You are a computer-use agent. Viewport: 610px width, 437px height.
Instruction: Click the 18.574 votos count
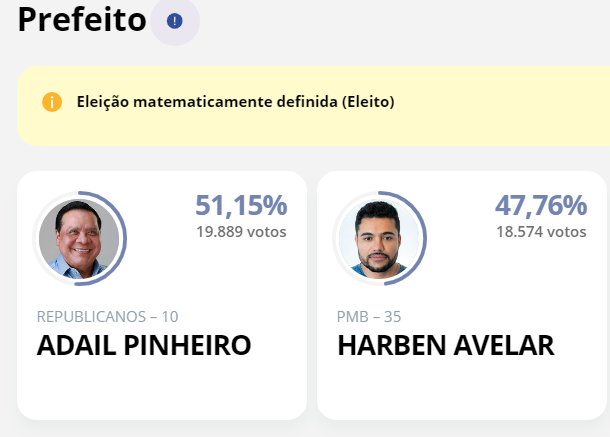point(541,231)
